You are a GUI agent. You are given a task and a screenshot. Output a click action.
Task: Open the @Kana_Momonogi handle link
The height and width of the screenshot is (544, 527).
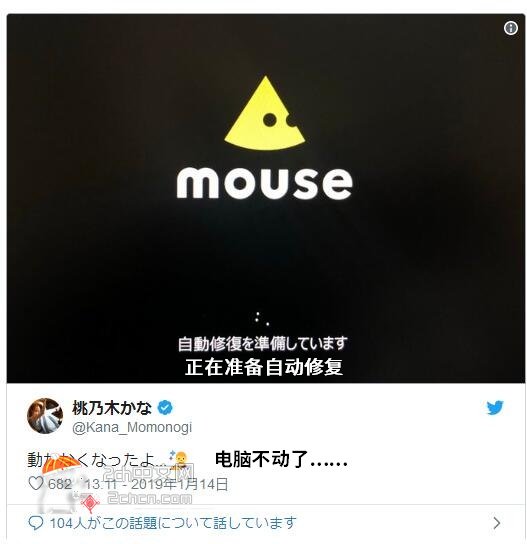132,427
